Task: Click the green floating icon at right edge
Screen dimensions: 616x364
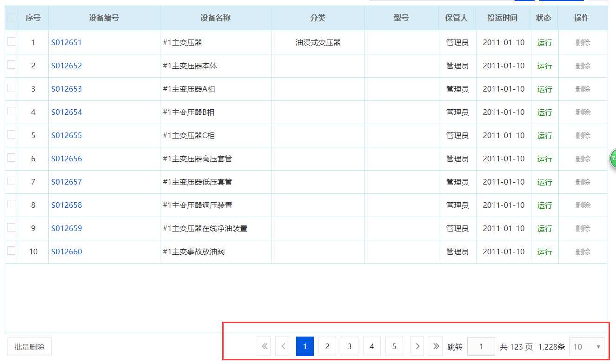Action: (x=613, y=159)
